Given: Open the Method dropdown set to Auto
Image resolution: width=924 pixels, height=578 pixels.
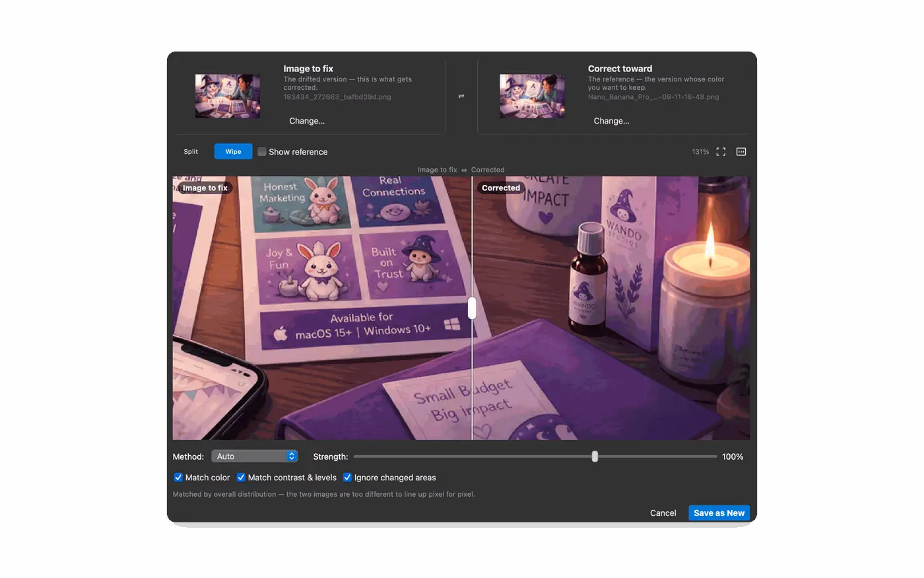Looking at the screenshot, I should (255, 456).
